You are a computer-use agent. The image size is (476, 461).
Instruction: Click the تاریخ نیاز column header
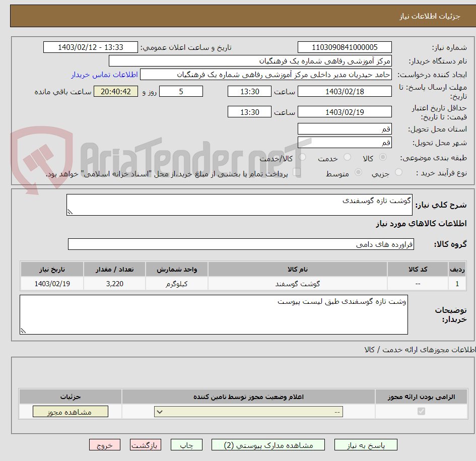pos(52,270)
